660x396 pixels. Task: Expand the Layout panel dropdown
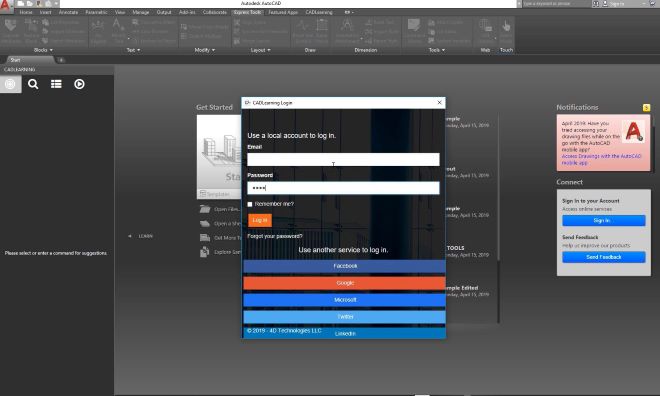point(261,50)
